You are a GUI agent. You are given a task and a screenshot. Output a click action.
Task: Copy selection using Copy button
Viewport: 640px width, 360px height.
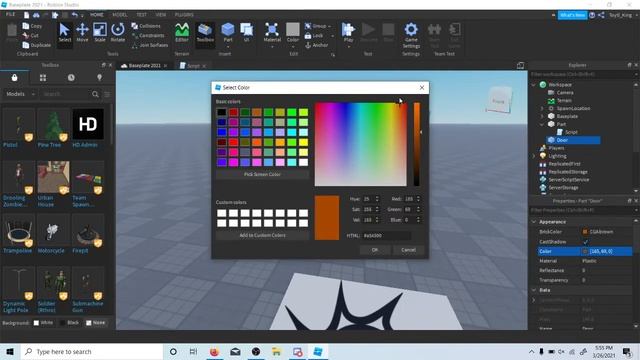tap(32, 26)
